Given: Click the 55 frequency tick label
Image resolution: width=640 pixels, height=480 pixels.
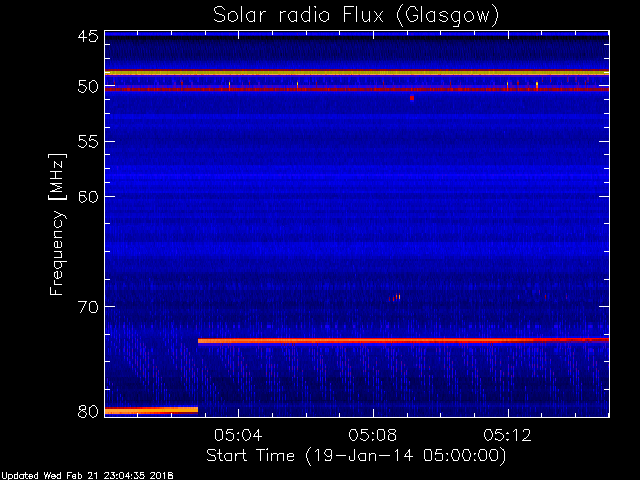Looking at the screenshot, I should coord(88,142).
